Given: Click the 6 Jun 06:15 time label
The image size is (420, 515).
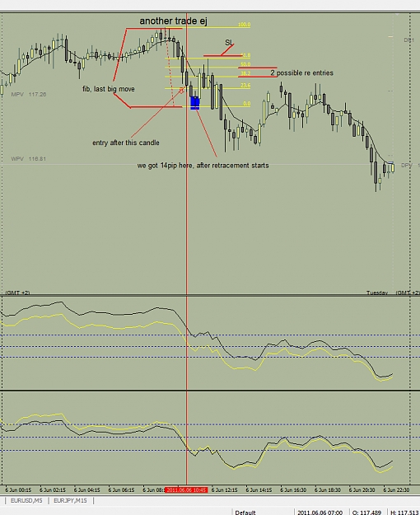Looking at the screenshot, I should [x=122, y=490].
